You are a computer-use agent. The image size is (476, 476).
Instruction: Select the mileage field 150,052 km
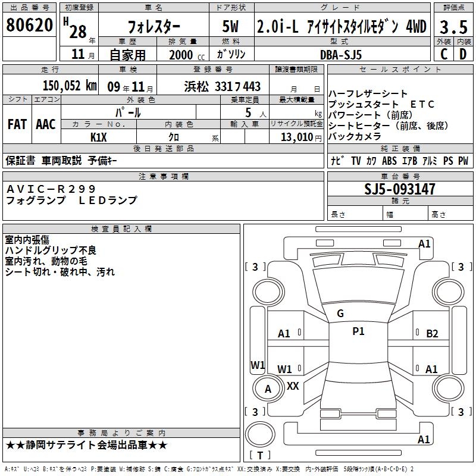click(x=70, y=86)
